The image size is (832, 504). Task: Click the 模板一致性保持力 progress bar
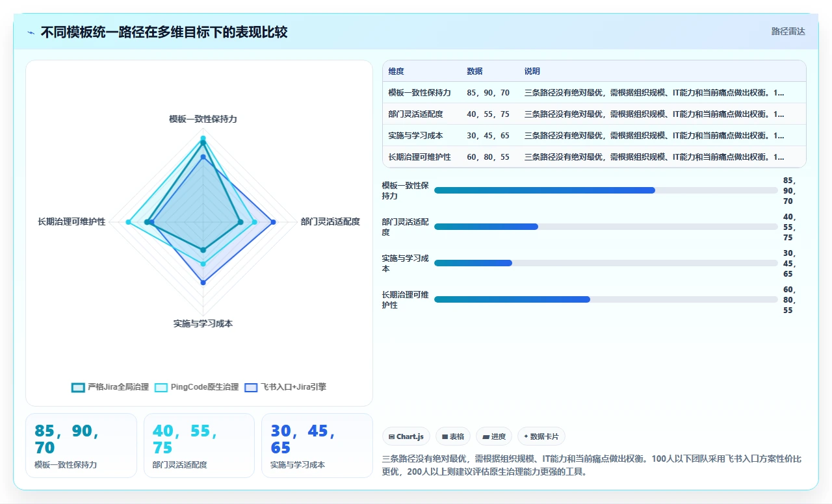click(606, 190)
